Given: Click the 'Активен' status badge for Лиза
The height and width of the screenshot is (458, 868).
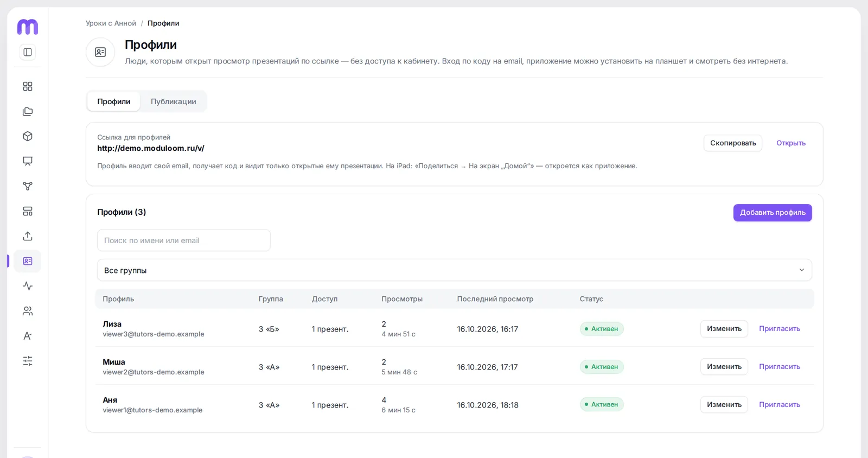Looking at the screenshot, I should [602, 329].
